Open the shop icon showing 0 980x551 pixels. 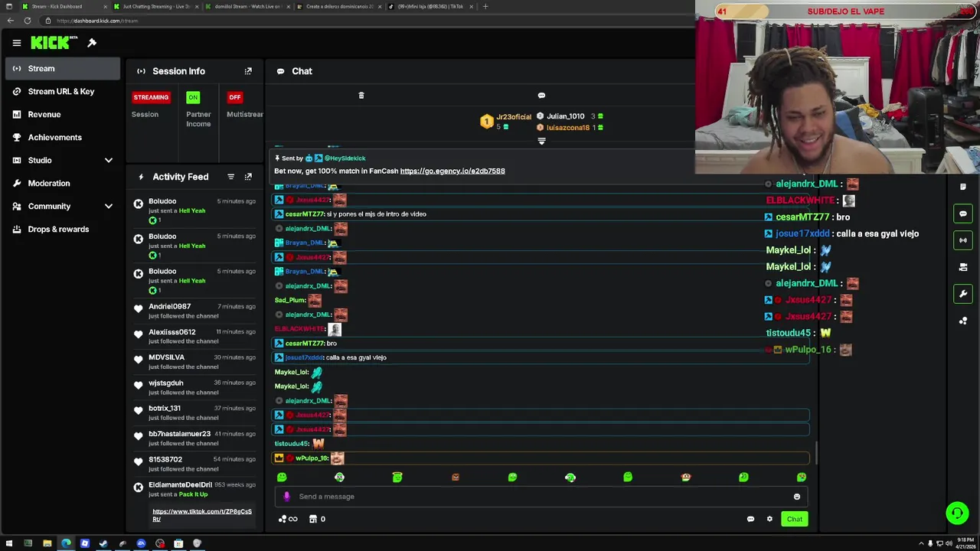coord(317,519)
